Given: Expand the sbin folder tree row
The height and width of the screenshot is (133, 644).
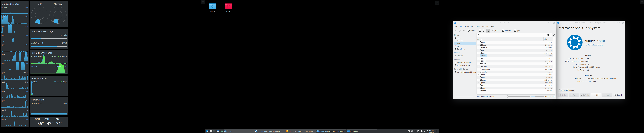Looking at the screenshot, I should (478, 88).
